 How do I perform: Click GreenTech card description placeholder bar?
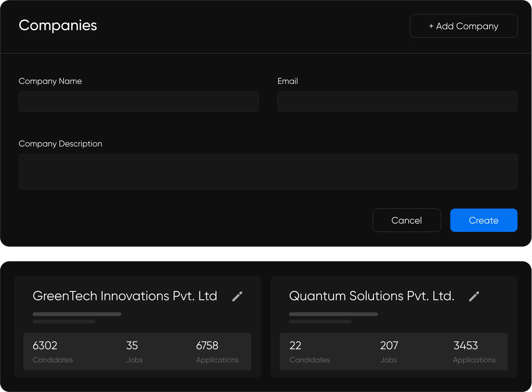[77, 314]
